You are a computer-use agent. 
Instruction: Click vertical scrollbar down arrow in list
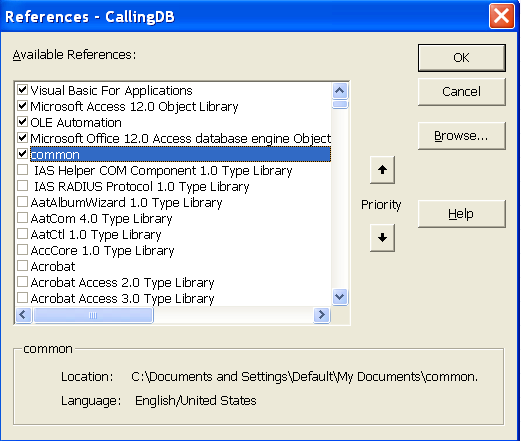click(x=340, y=297)
